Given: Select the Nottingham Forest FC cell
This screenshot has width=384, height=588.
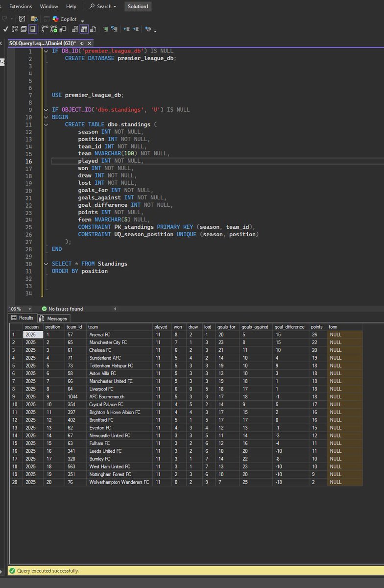Looking at the screenshot, I should [120, 474].
